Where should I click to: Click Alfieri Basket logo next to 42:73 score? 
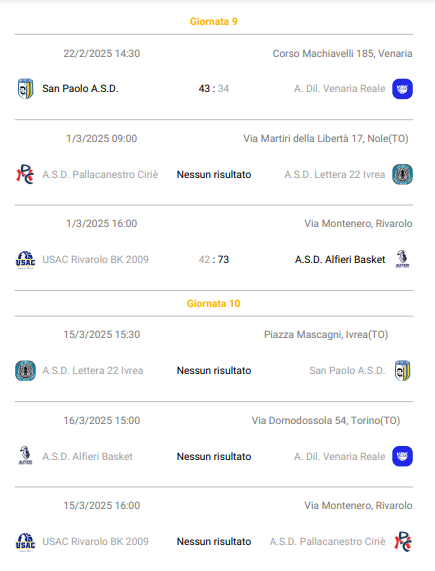click(x=402, y=259)
